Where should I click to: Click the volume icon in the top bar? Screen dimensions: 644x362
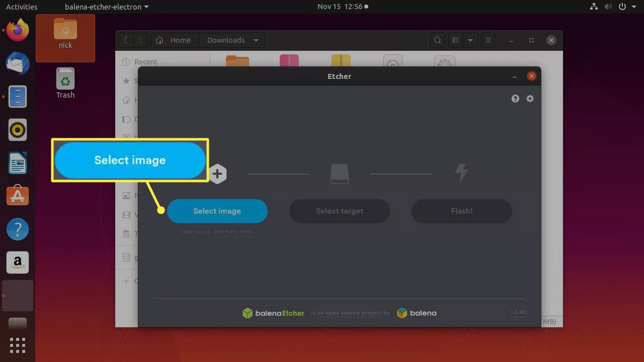pos(608,7)
